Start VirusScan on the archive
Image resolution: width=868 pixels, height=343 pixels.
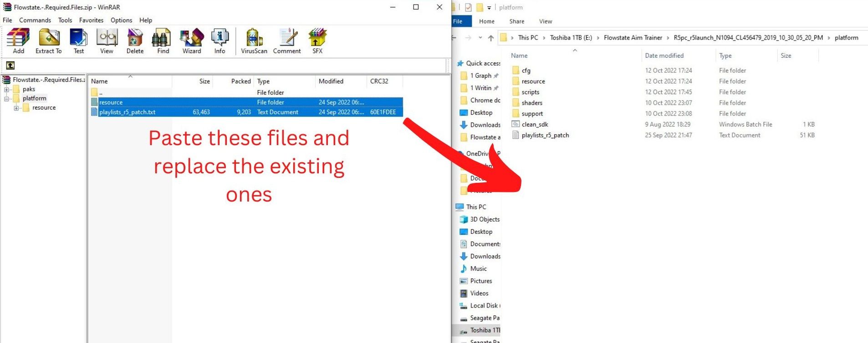click(254, 41)
